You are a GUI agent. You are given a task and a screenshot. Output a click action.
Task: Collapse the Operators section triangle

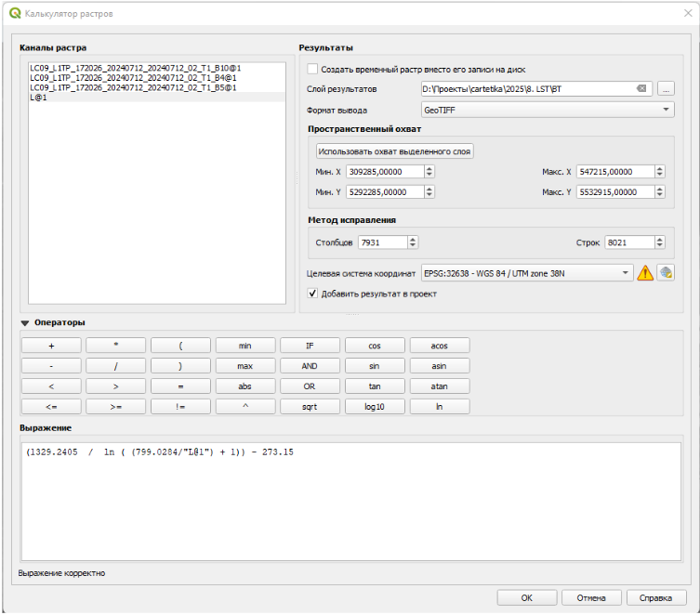point(25,323)
